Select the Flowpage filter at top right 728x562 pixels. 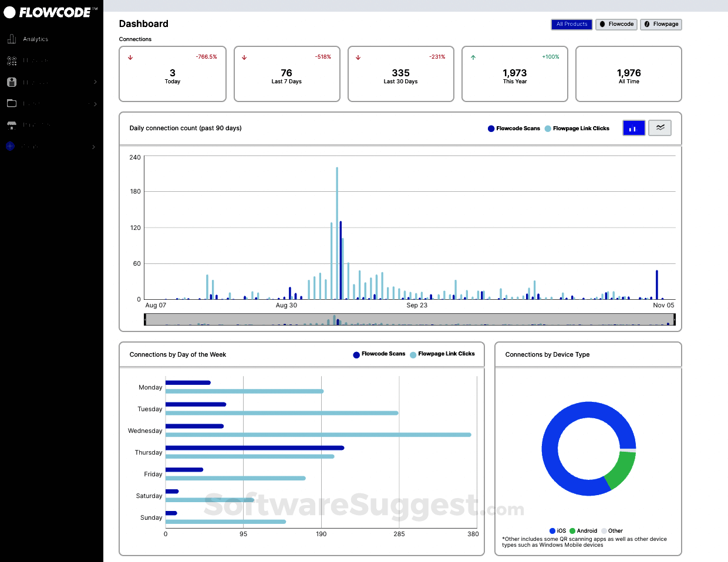click(661, 24)
